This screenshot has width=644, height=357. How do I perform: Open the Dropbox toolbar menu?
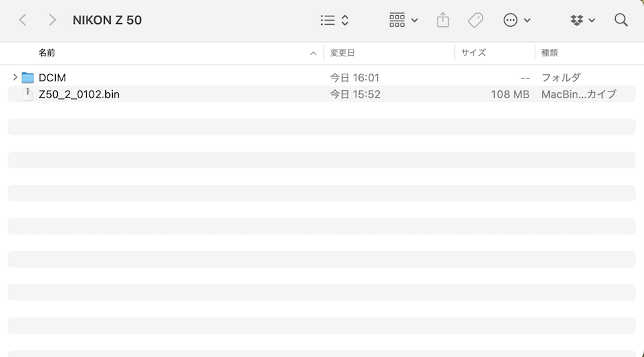[x=582, y=20]
